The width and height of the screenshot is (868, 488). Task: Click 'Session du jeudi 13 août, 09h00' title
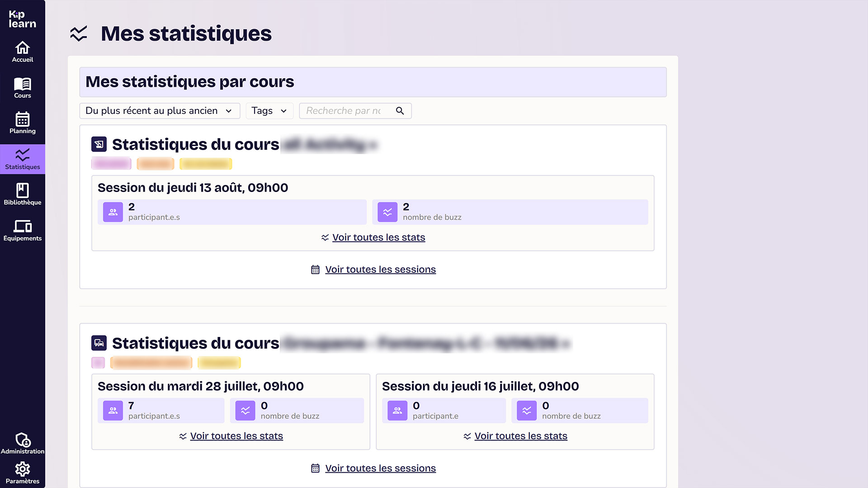point(193,188)
